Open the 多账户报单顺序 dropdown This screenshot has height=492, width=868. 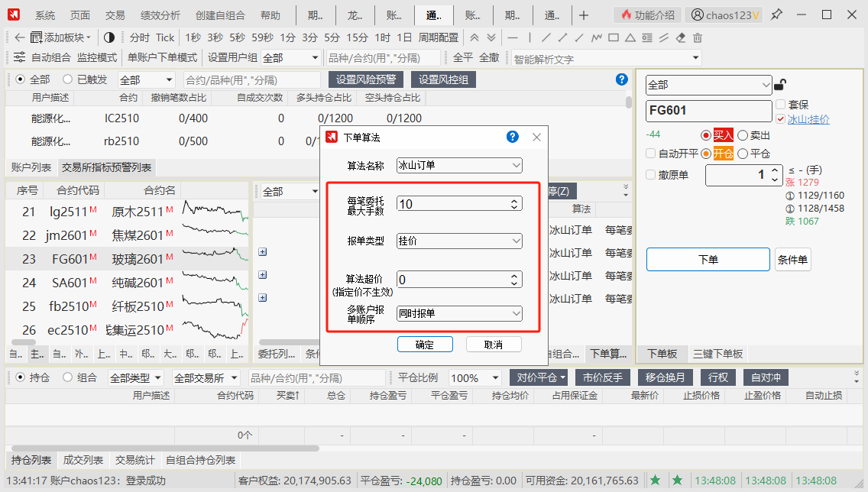[x=459, y=313]
